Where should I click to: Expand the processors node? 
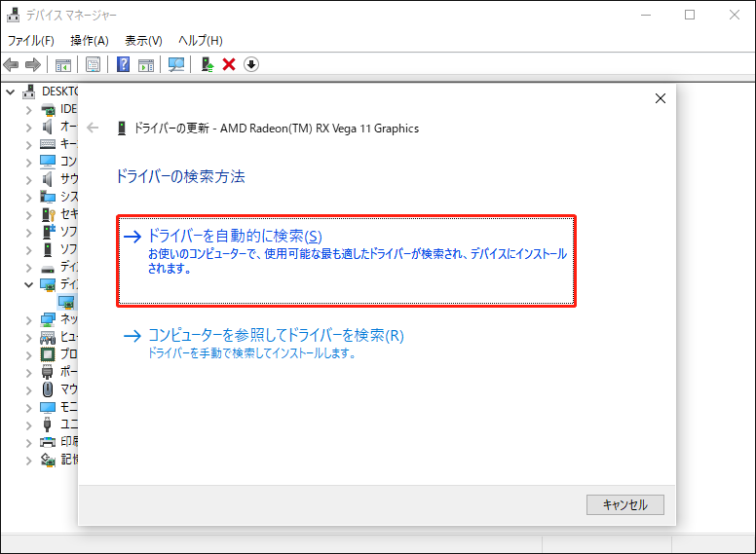29,355
